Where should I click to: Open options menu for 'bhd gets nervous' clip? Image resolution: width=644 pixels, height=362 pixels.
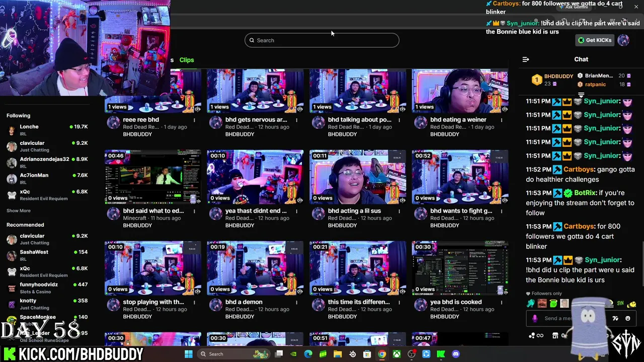pos(297,120)
